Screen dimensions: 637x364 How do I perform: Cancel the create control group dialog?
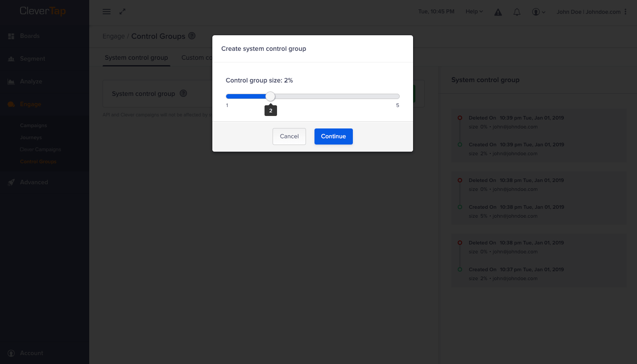[x=289, y=136]
